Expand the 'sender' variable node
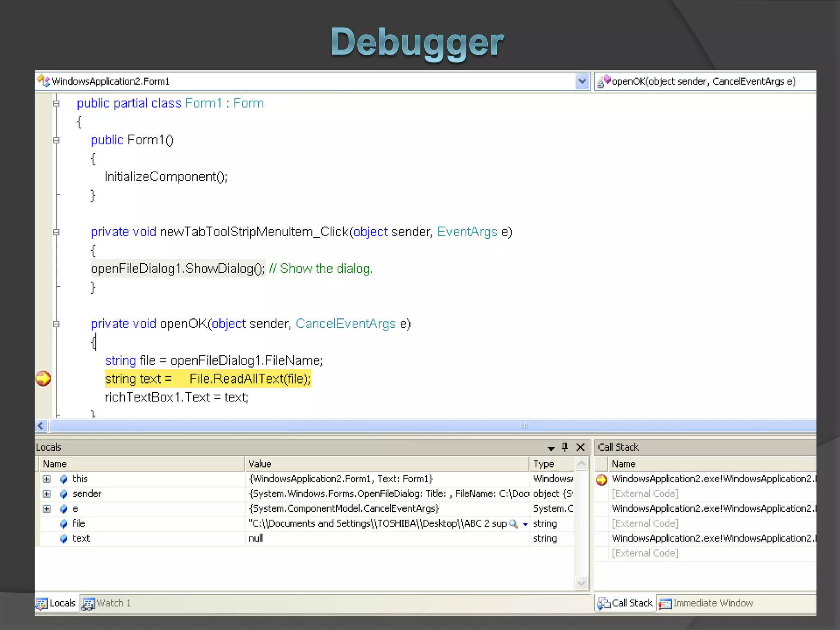840x630 pixels. pos(47,494)
